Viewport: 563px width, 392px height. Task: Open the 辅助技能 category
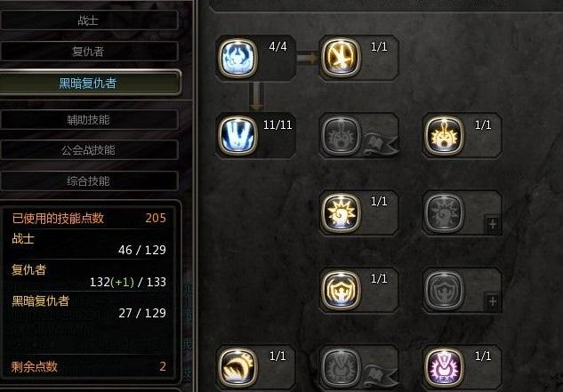89,119
